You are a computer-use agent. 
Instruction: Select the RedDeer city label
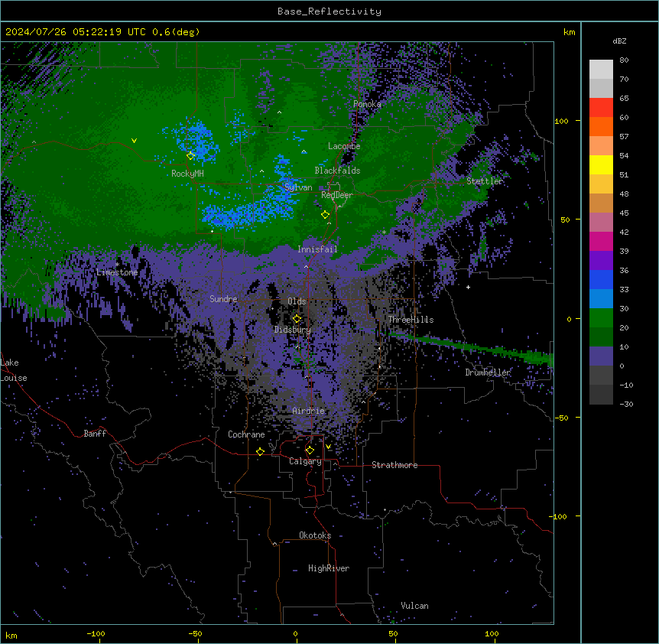(x=337, y=195)
